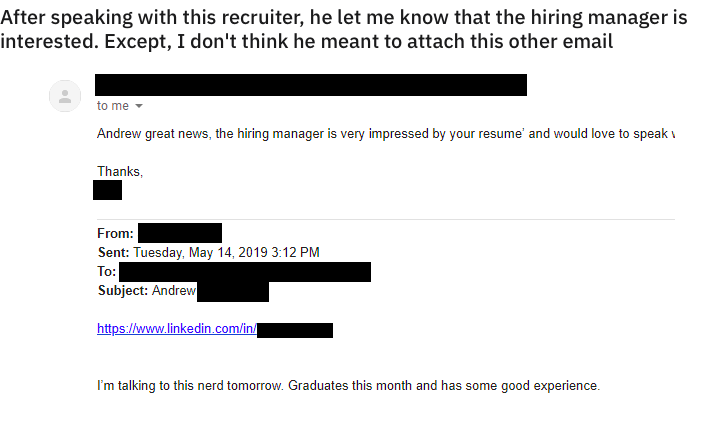
Task: Click the redacted LinkedIn username
Action: (x=294, y=329)
